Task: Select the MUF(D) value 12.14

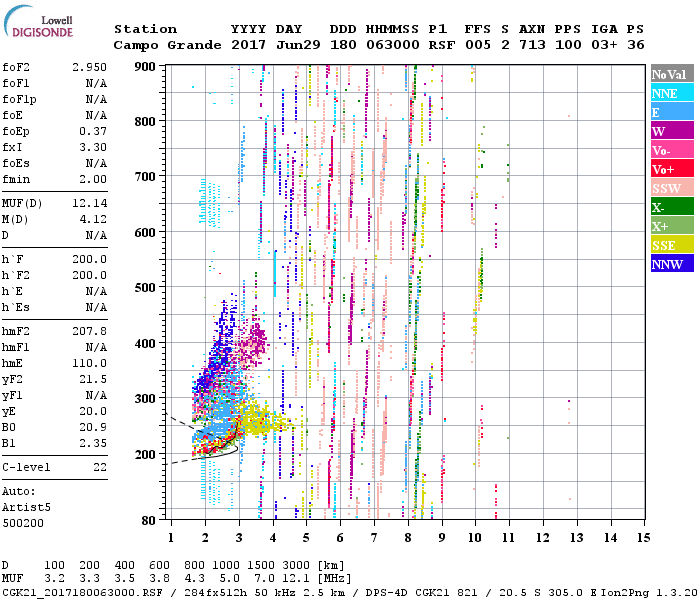Action: coord(88,203)
